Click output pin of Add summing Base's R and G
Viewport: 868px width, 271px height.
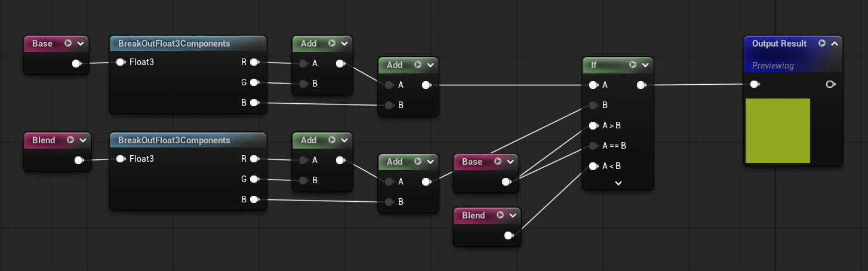340,64
